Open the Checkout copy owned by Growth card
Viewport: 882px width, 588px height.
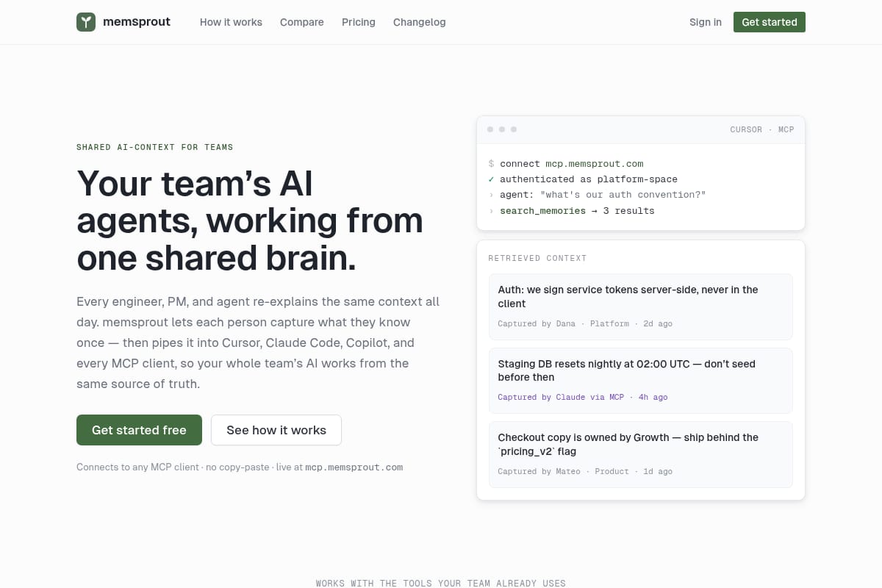tap(641, 454)
